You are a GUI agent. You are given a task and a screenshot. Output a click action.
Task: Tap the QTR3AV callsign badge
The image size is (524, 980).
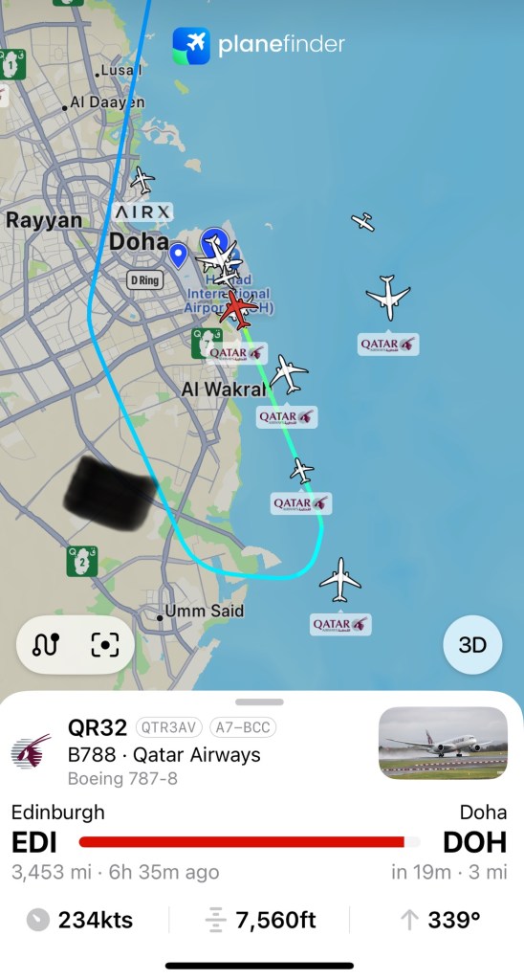169,727
